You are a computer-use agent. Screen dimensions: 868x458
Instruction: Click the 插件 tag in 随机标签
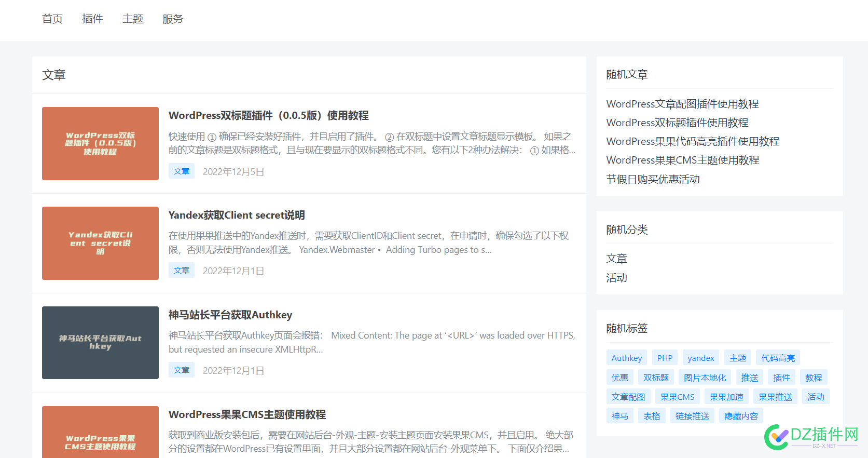[781, 378]
